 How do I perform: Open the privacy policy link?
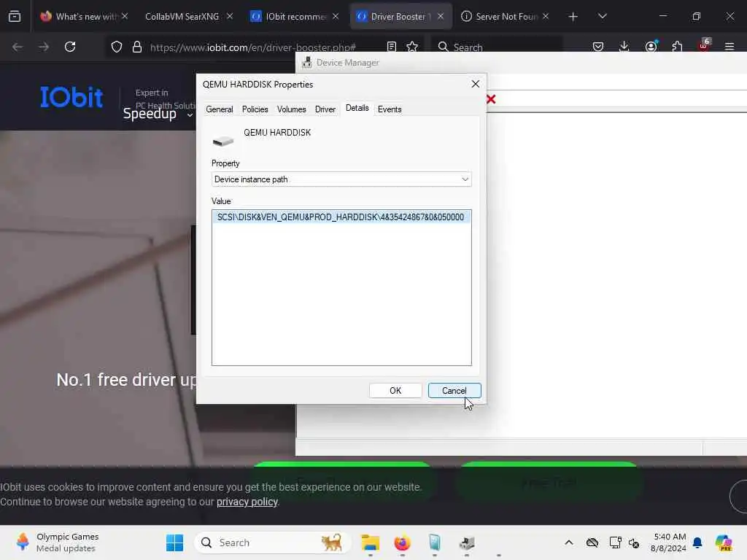[x=247, y=502]
